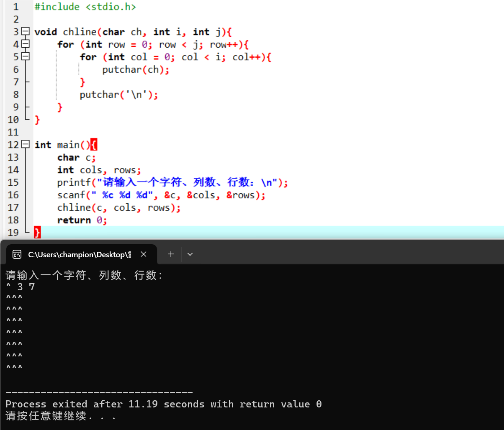This screenshot has height=430, width=504.
Task: Click 'chline(c, cols, rows);' call
Action: (119, 207)
